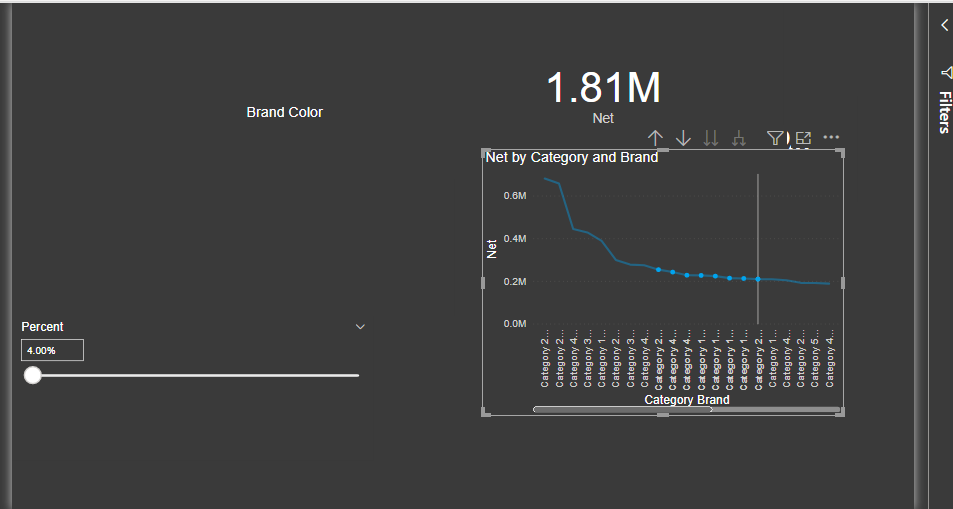The height and width of the screenshot is (509, 953).
Task: Go to next level in hierarchy icon
Action: 710,138
